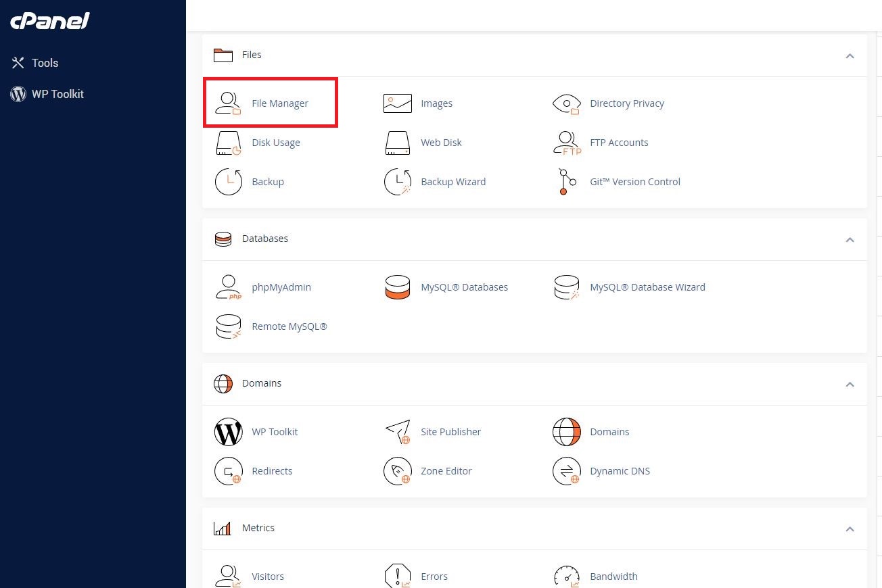This screenshot has height=588, width=882.
Task: Open the Domains globe icon
Action: pyautogui.click(x=567, y=432)
